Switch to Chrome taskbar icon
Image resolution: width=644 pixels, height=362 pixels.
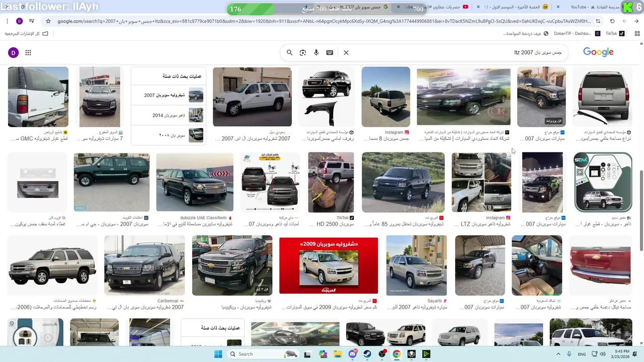point(396,354)
